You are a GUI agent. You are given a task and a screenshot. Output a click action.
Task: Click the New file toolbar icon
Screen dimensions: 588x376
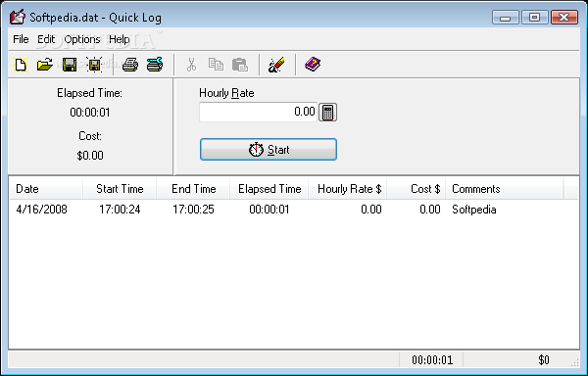(x=21, y=65)
